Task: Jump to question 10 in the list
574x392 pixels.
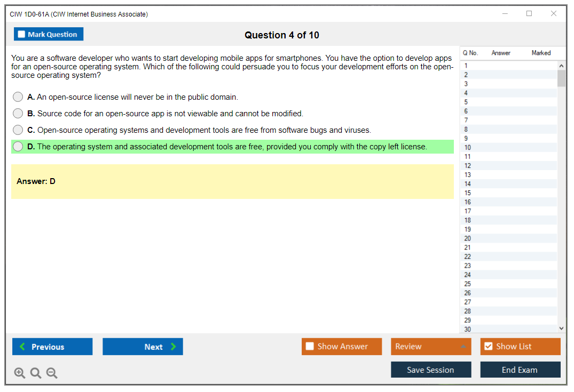Action: coord(468,148)
